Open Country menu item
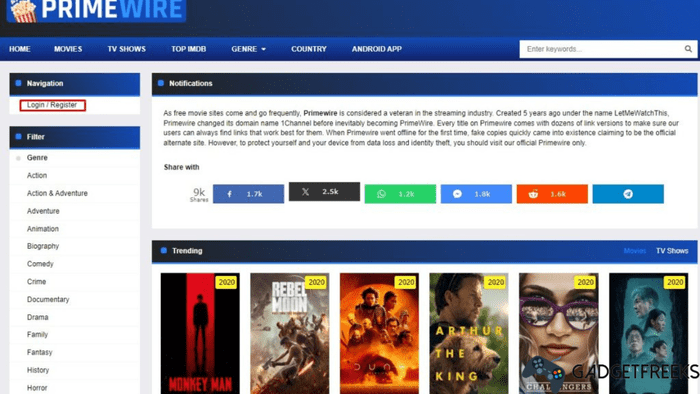 pos(308,49)
